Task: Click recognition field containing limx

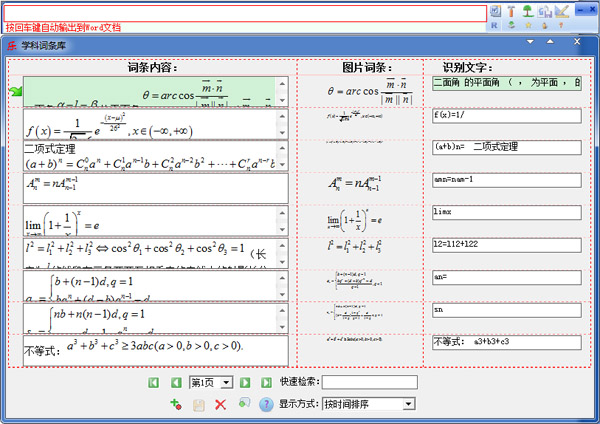Action: [x=507, y=212]
